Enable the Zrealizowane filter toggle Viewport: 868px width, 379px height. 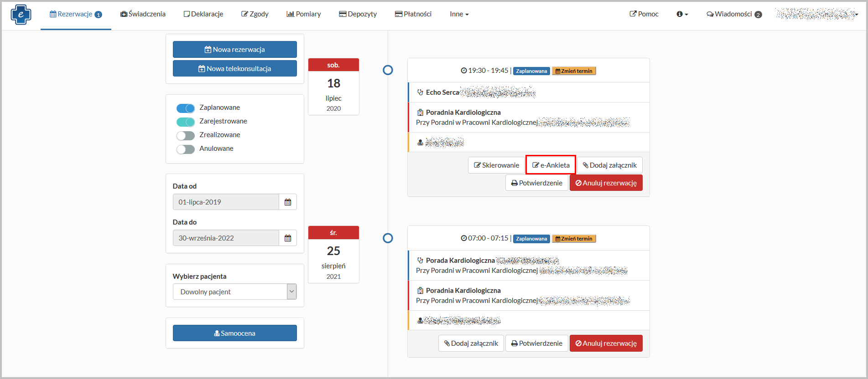(186, 135)
